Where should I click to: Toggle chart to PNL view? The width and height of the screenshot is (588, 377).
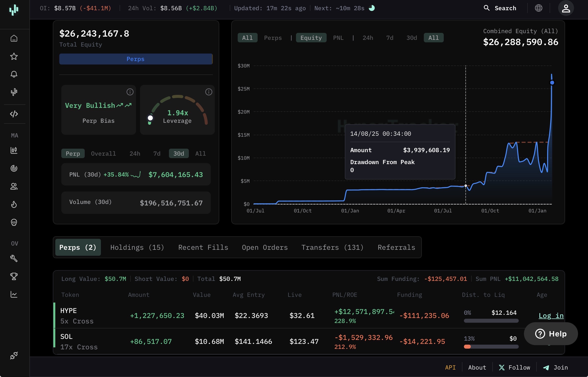coord(338,38)
